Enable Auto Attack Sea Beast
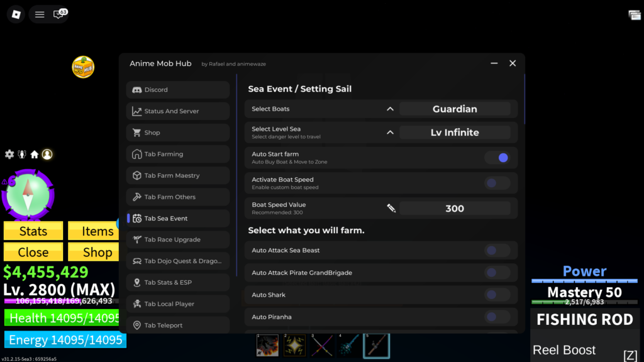 tap(497, 250)
